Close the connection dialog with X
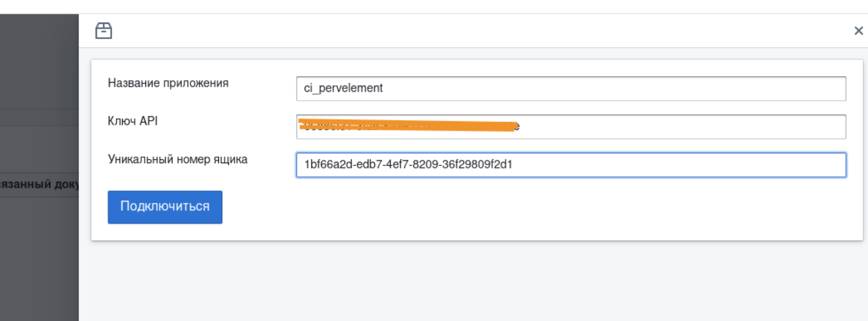868x321 pixels. [x=858, y=31]
